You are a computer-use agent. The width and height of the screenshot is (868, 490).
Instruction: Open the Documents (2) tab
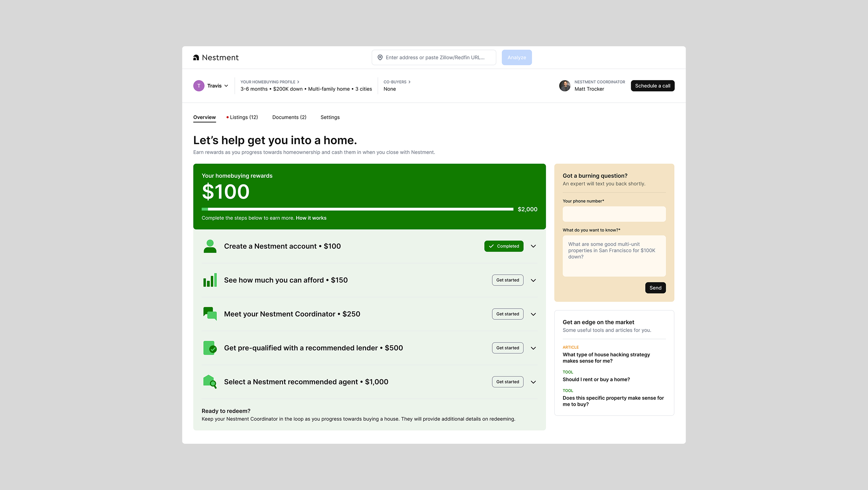tap(289, 117)
